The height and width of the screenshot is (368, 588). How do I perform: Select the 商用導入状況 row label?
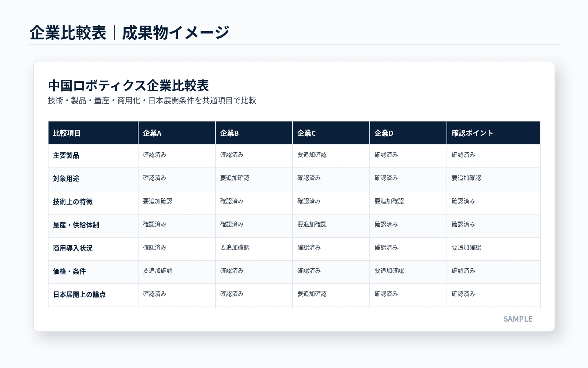pos(73,248)
